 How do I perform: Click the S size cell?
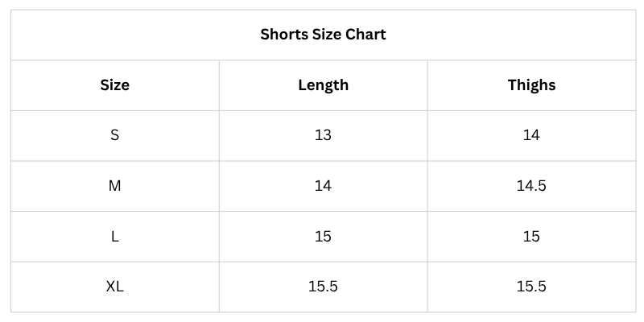[x=114, y=135]
